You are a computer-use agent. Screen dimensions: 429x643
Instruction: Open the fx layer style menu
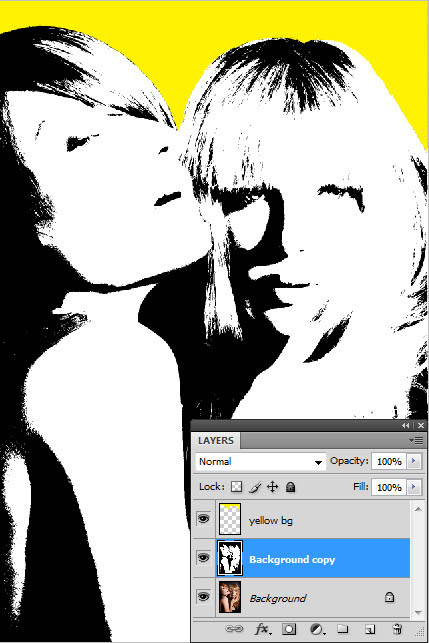pyautogui.click(x=262, y=629)
